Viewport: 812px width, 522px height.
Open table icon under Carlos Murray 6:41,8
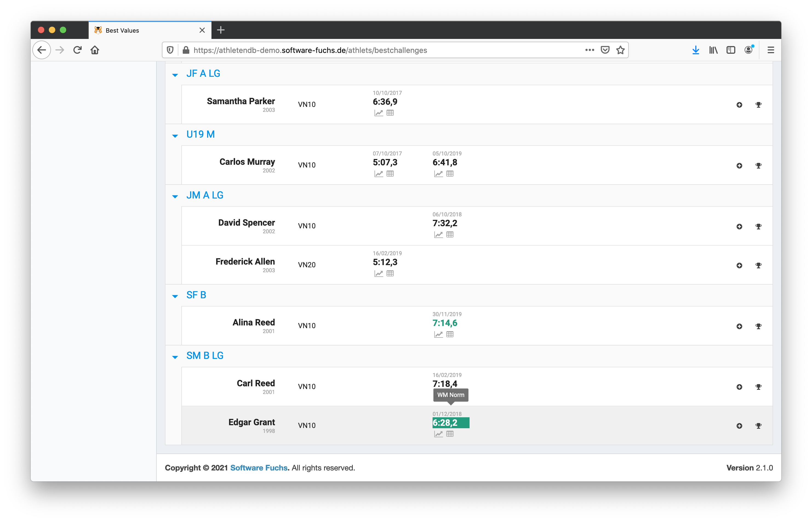(x=450, y=174)
